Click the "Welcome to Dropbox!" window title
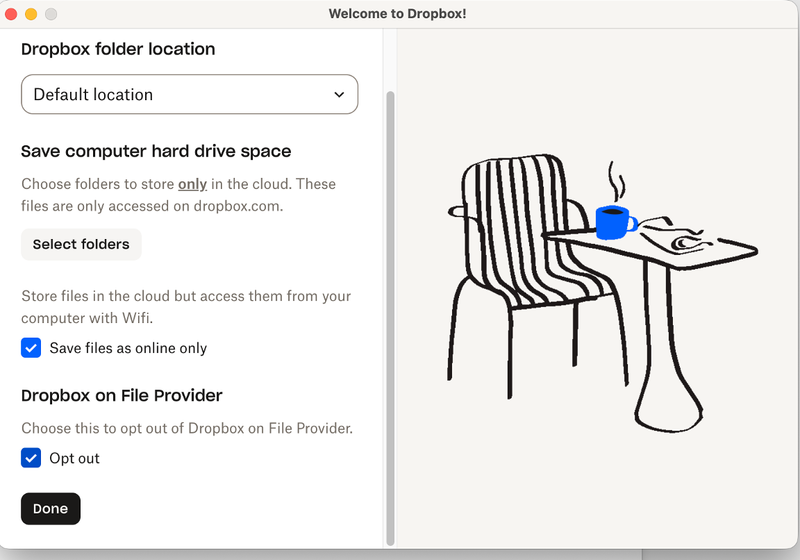The height and width of the screenshot is (560, 800). (x=397, y=14)
